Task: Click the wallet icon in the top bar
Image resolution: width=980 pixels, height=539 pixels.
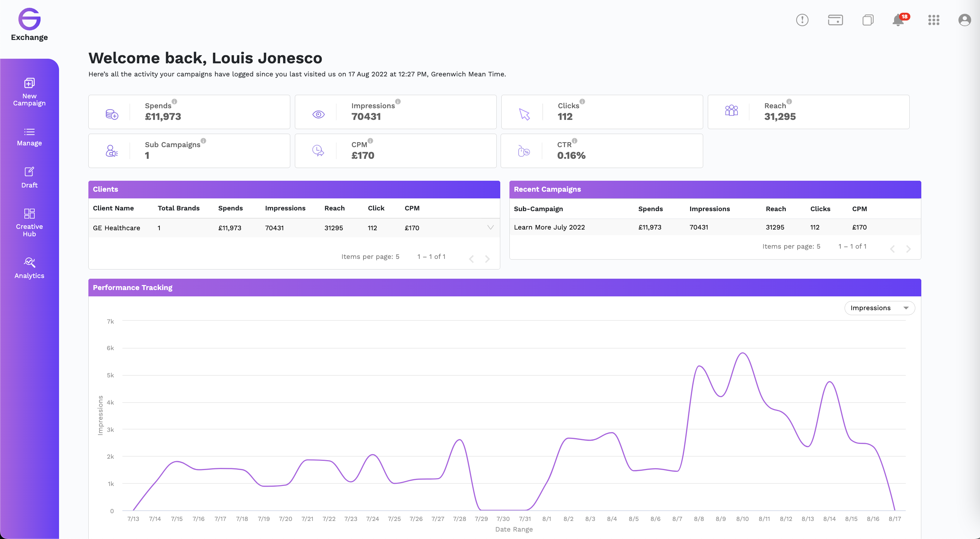Action: (835, 20)
